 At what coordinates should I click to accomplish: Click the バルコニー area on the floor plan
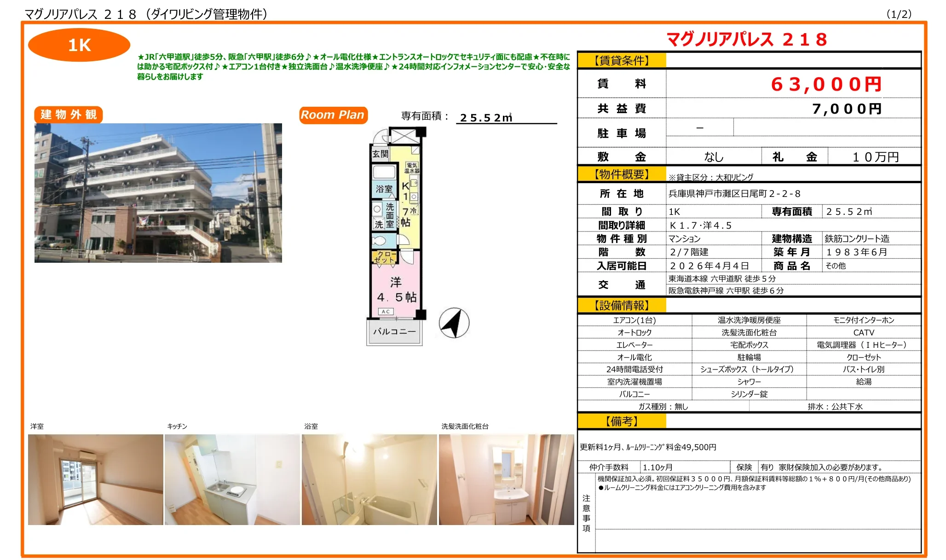[394, 331]
